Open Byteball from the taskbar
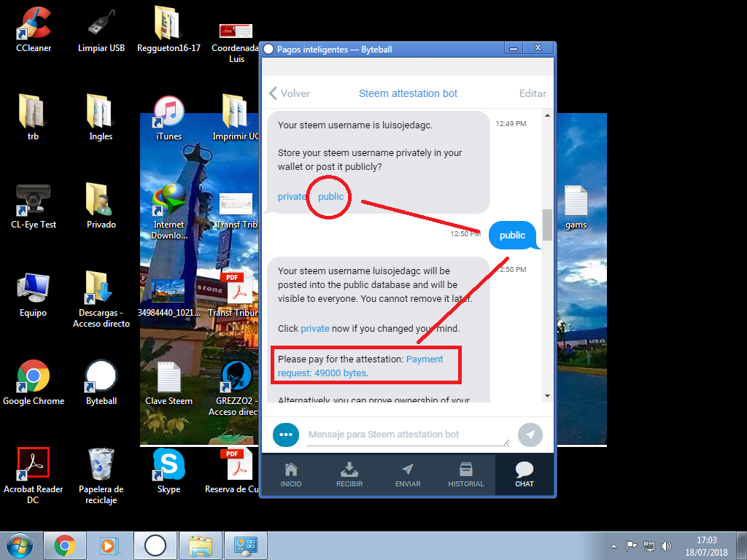The height and width of the screenshot is (560, 747). coord(155,545)
